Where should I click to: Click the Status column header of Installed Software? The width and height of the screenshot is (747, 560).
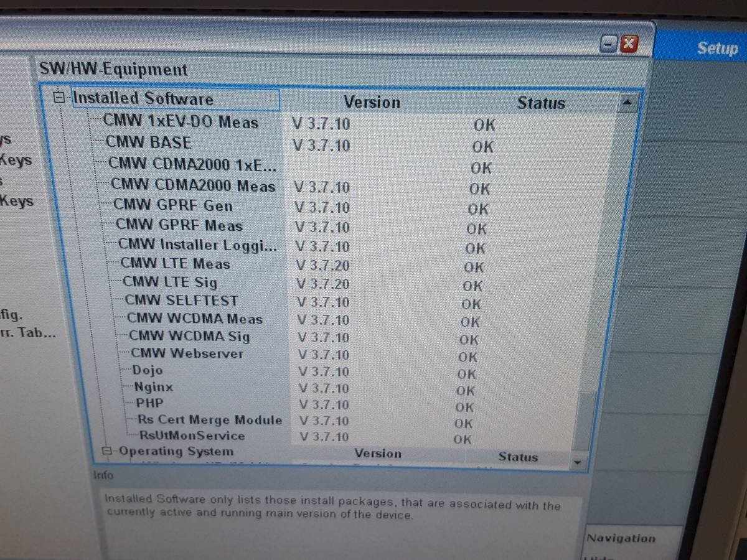click(x=541, y=103)
